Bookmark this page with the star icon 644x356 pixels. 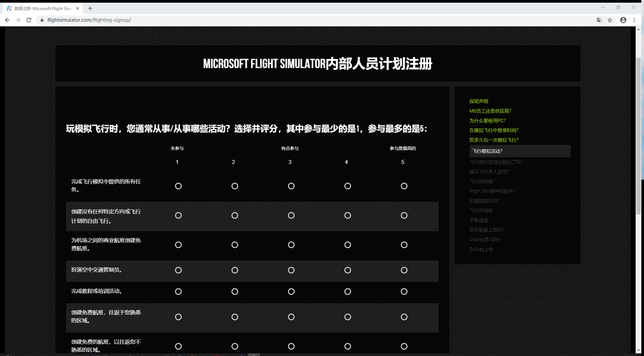tap(610, 20)
